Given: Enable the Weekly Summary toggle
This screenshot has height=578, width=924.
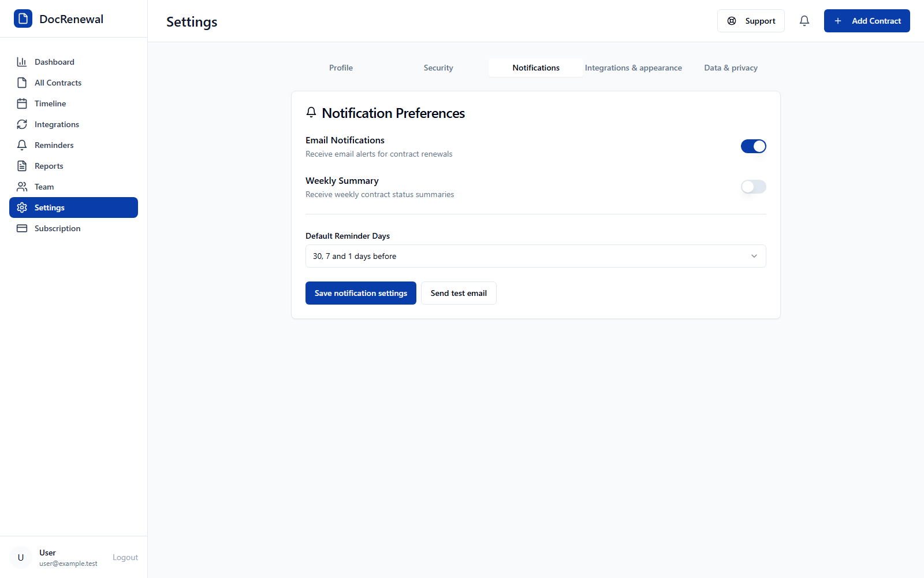Looking at the screenshot, I should click(754, 187).
